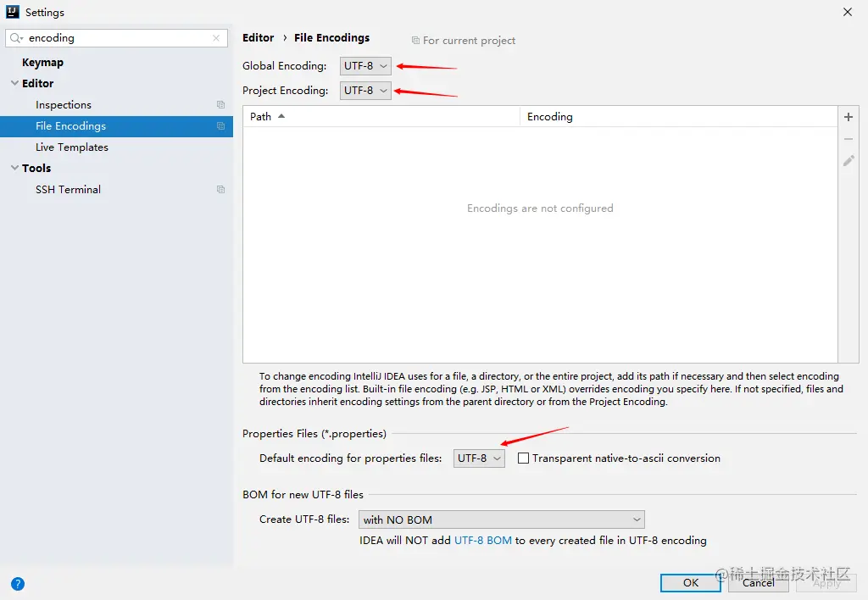
Task: Select Keymap in the settings tree
Action: click(42, 63)
